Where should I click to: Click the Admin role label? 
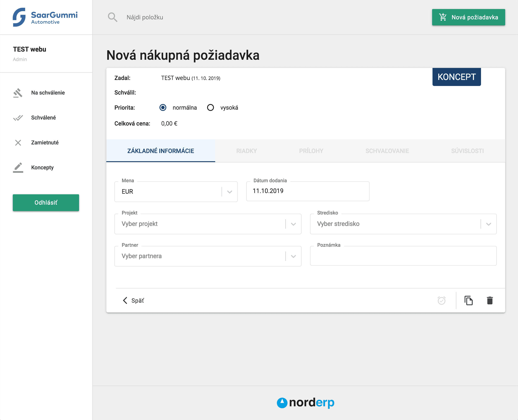tap(20, 59)
